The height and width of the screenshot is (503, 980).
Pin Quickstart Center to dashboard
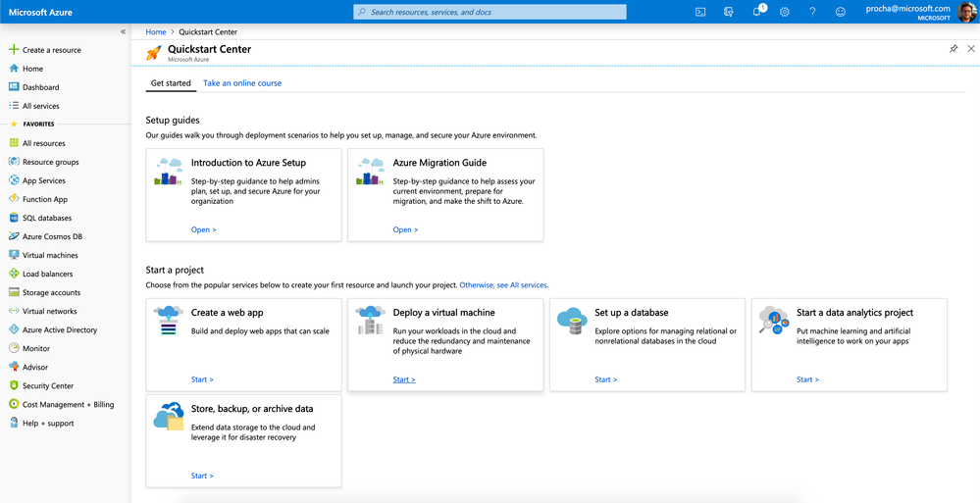[x=954, y=49]
